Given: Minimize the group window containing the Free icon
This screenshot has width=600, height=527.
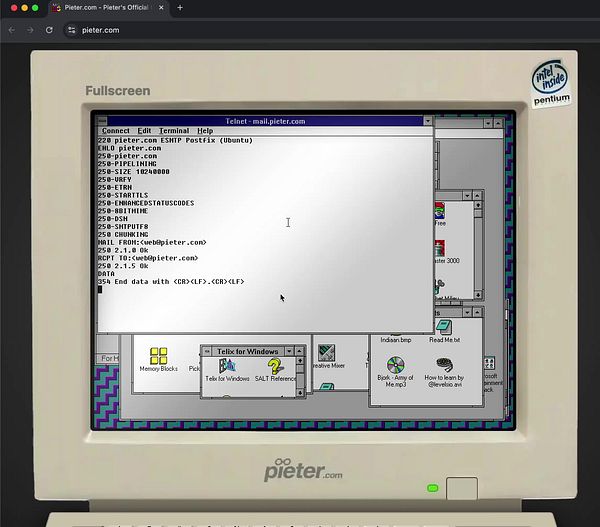Looking at the screenshot, I should coord(467,196).
